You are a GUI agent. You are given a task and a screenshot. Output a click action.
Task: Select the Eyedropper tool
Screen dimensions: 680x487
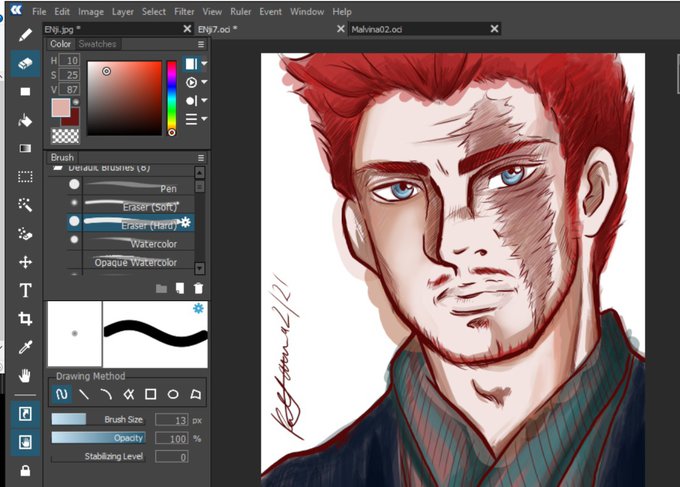pos(25,347)
